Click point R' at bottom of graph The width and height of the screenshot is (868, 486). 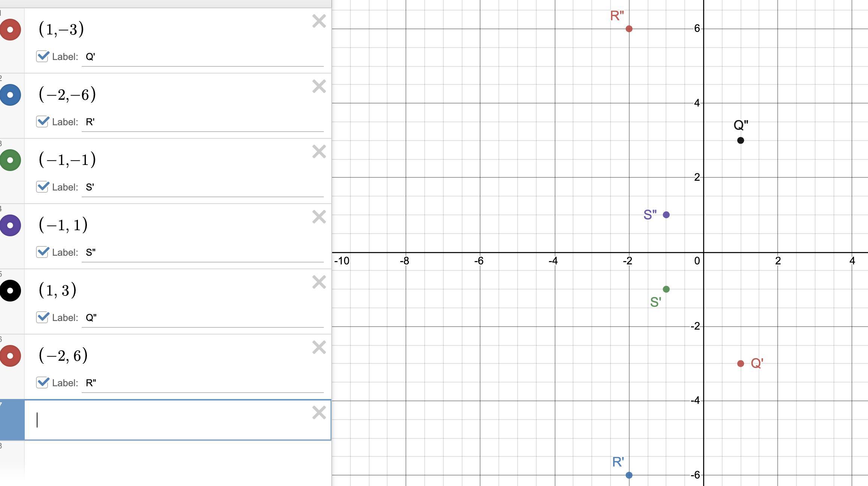tap(629, 475)
